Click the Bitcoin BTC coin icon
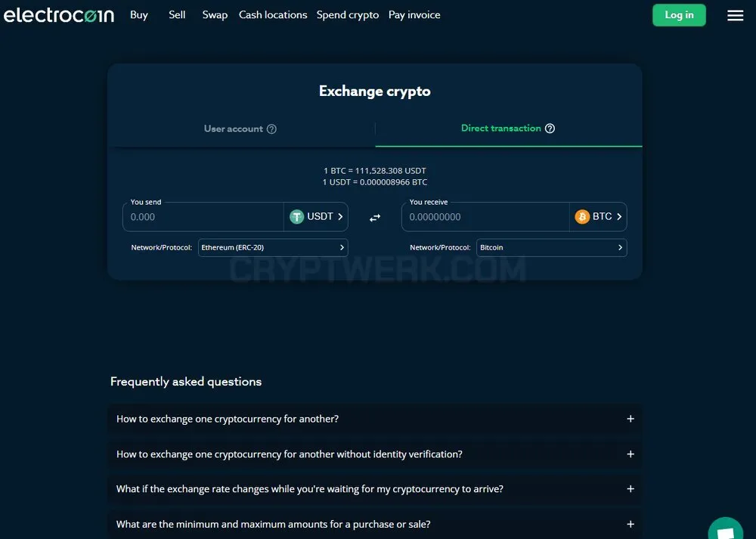756x539 pixels. pyautogui.click(x=582, y=216)
